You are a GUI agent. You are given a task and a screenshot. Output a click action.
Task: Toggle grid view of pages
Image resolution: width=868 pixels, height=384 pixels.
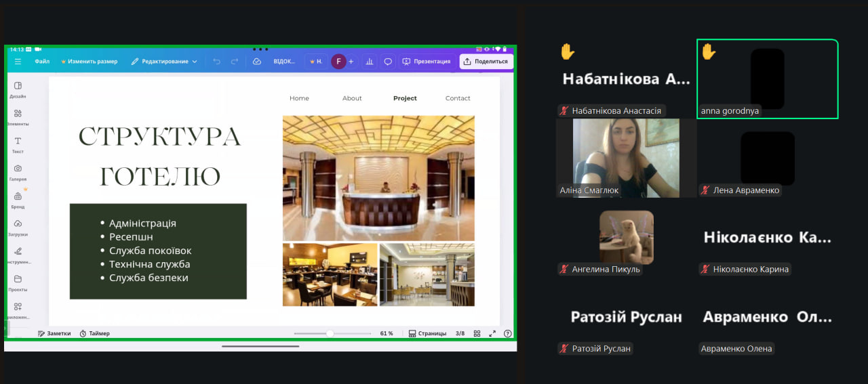(x=477, y=333)
